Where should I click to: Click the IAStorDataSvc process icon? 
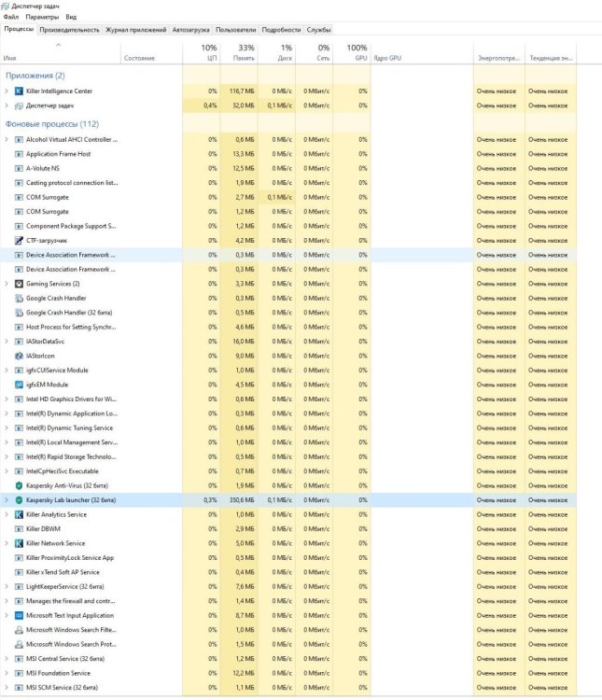pyautogui.click(x=19, y=342)
